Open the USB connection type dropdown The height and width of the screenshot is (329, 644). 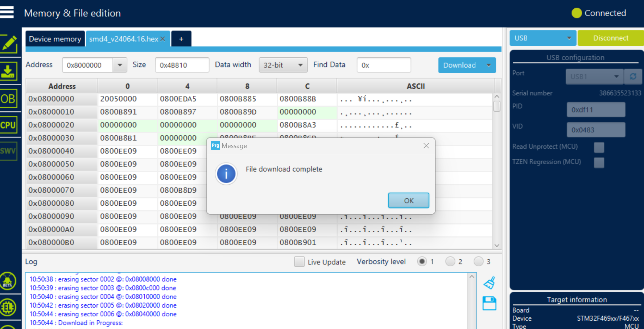pyautogui.click(x=543, y=38)
